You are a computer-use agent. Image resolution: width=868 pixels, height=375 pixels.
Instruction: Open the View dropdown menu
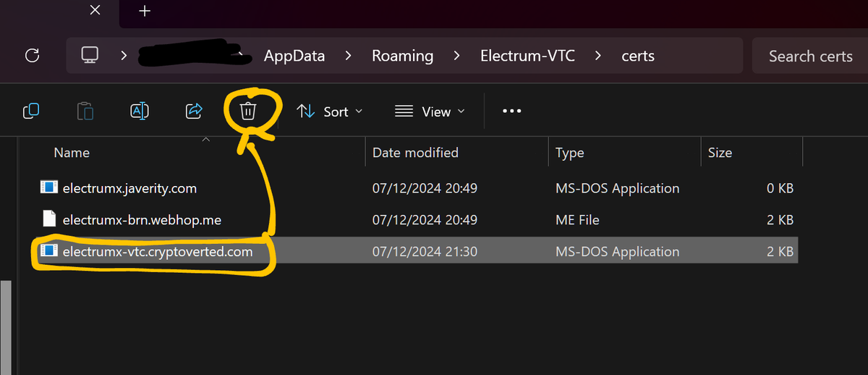[430, 111]
